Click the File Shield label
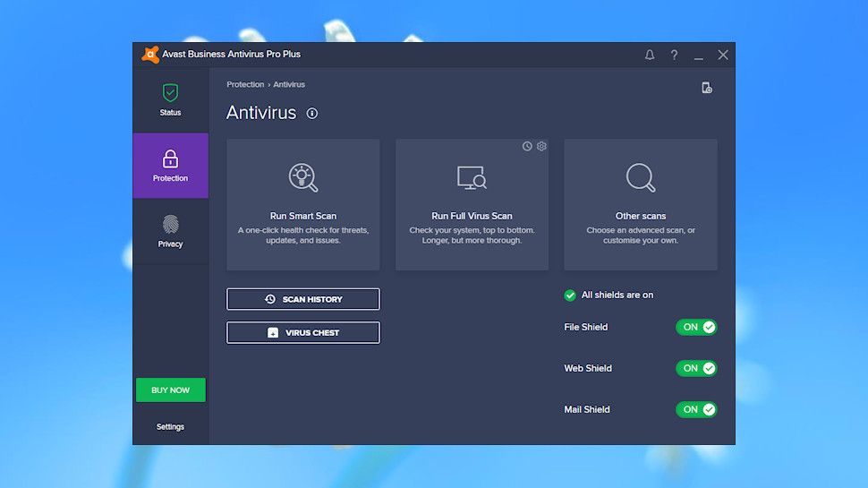The image size is (868, 488). 586,328
